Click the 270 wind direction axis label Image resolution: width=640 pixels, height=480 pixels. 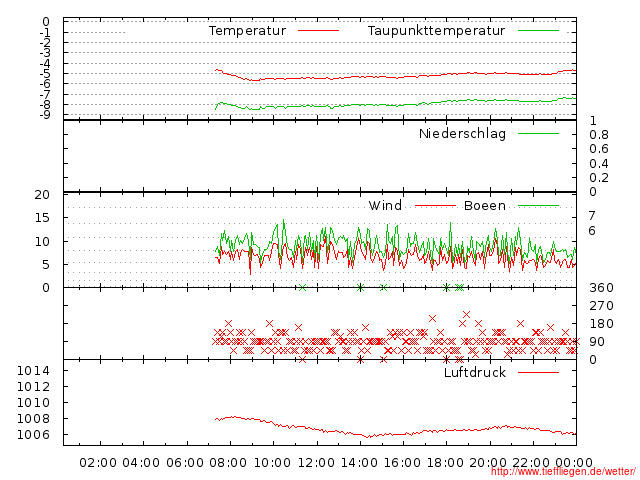[x=601, y=306]
